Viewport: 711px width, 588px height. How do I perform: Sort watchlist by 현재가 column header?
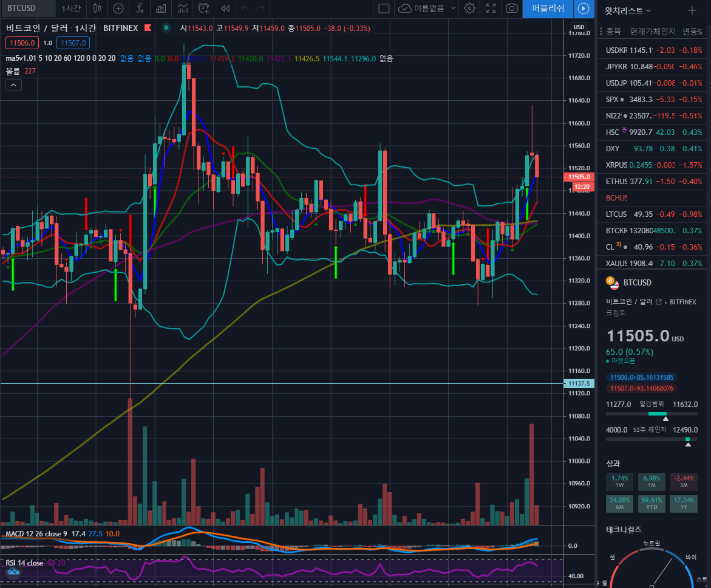click(x=640, y=32)
